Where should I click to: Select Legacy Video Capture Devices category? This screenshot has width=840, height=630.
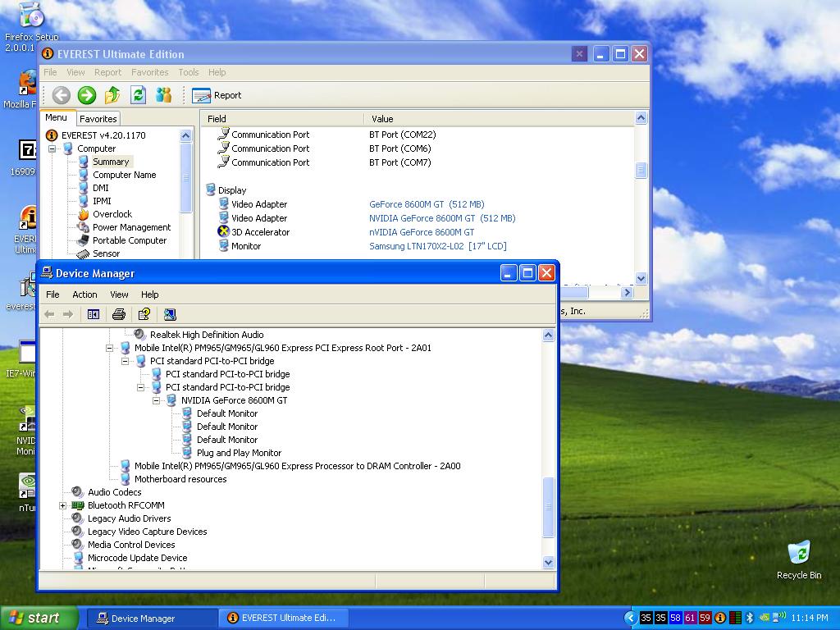click(x=147, y=532)
